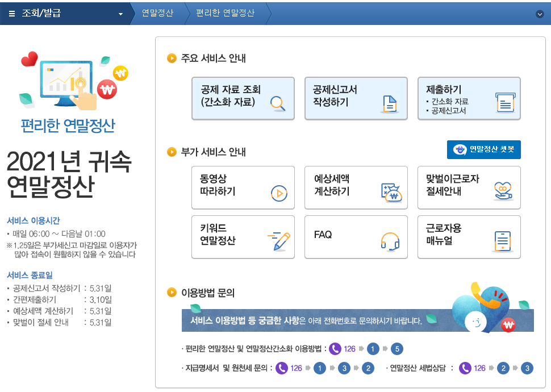
Task: Click the '매일 06:00 ~ 다음날 01:00' text
Action: pos(59,234)
